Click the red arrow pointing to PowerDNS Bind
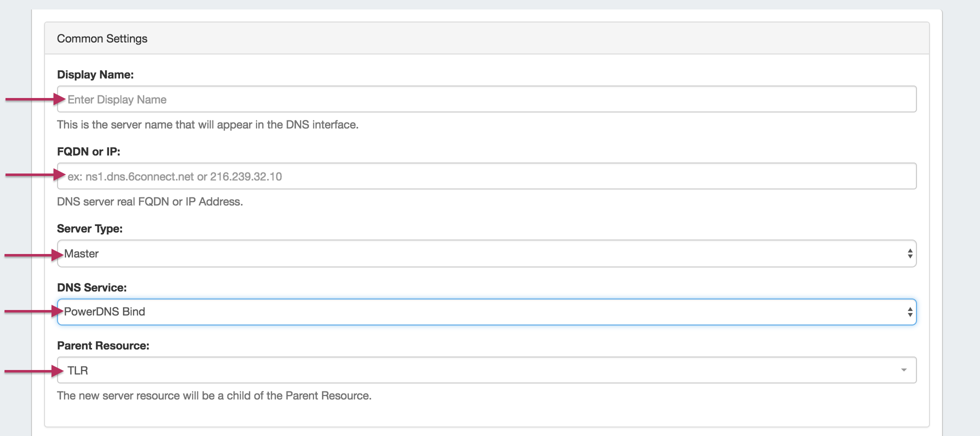 33,311
